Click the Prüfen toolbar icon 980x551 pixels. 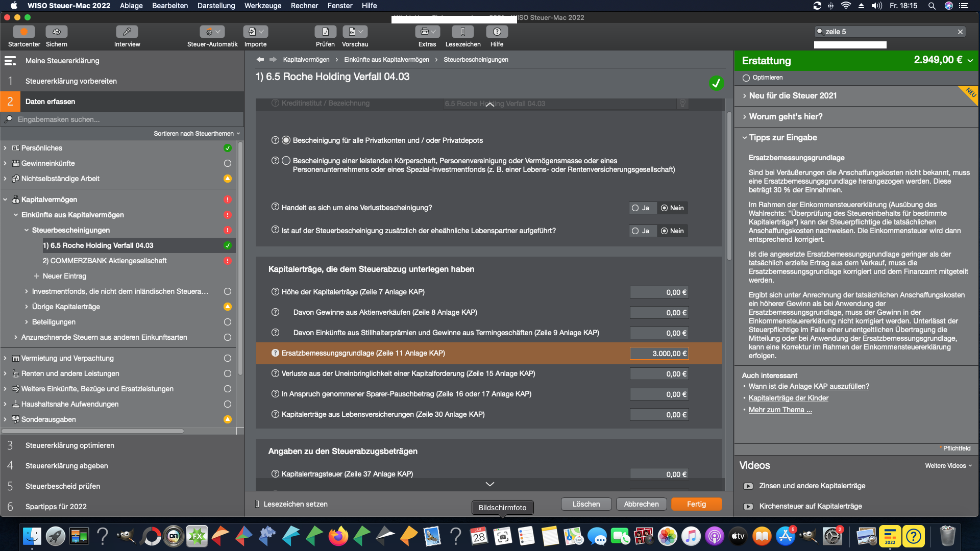(x=325, y=32)
